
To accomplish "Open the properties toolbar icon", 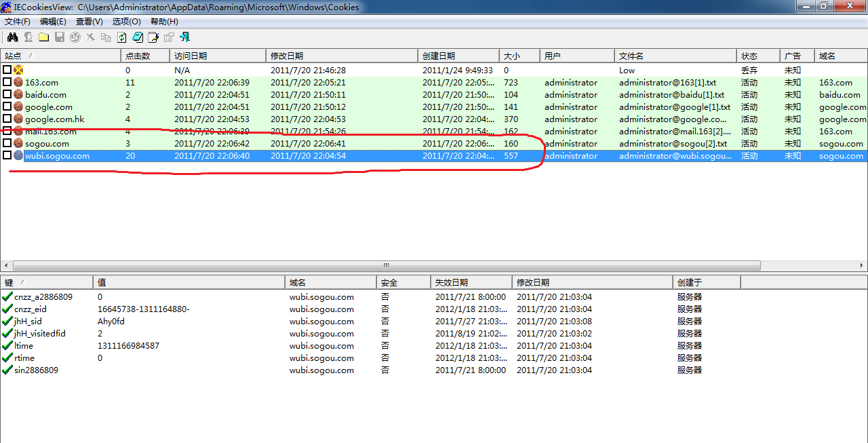I will point(169,37).
